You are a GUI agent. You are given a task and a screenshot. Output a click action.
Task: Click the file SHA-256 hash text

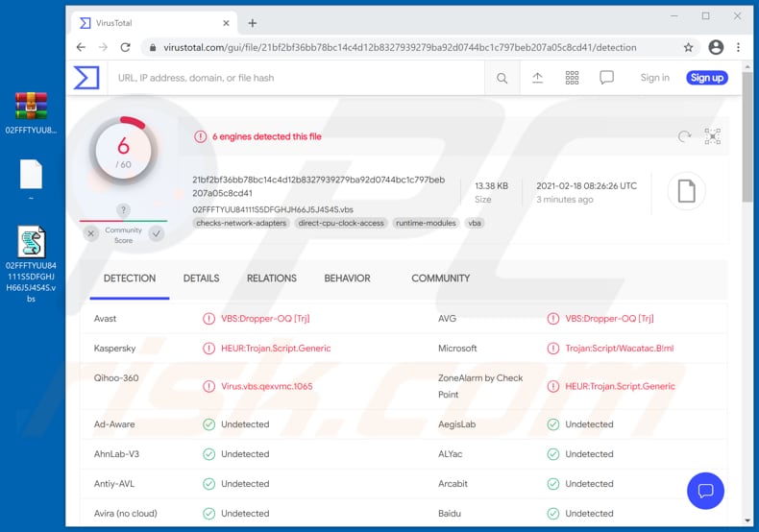pyautogui.click(x=319, y=186)
